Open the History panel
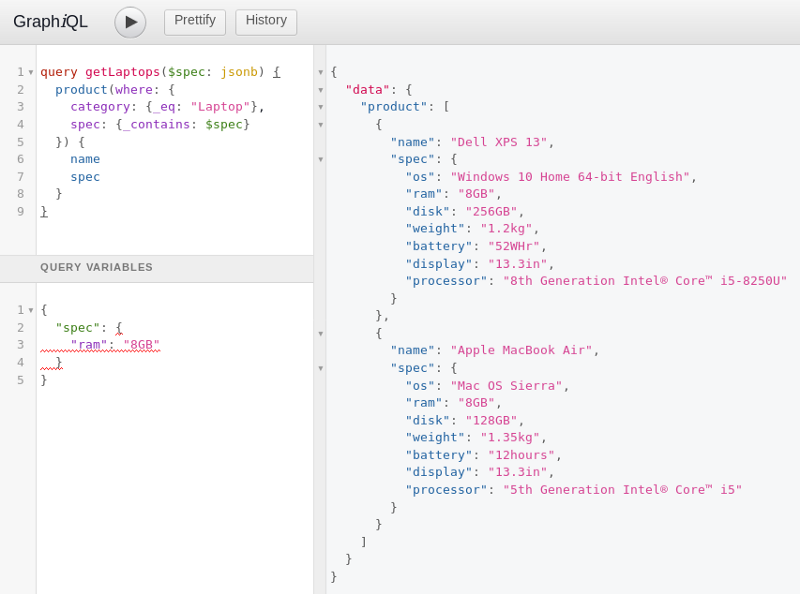The image size is (800, 594). (x=266, y=22)
